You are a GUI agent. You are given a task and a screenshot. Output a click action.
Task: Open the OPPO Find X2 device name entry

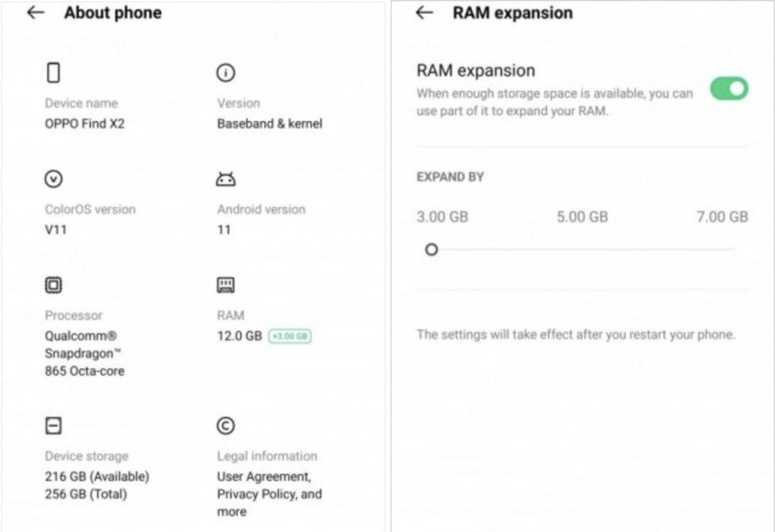84,124
